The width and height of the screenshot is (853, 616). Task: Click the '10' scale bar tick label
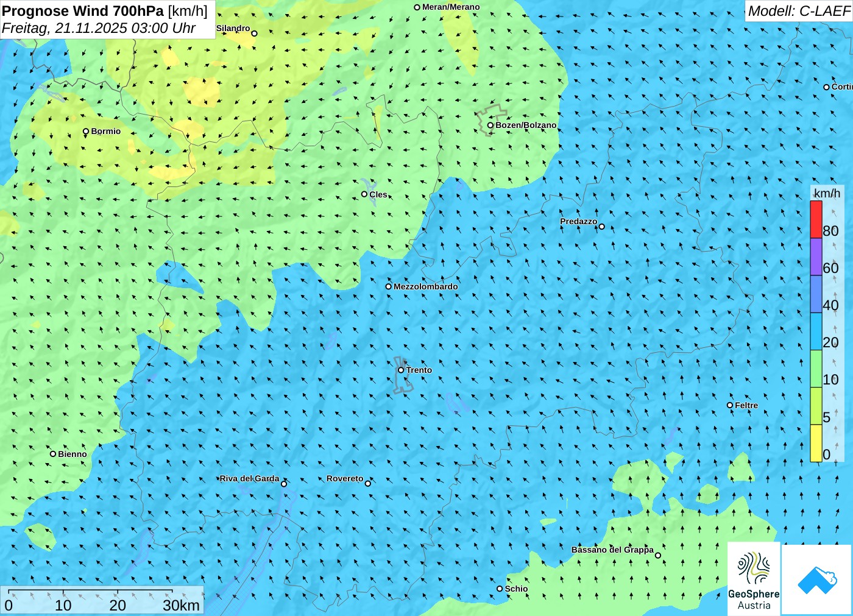tap(63, 606)
